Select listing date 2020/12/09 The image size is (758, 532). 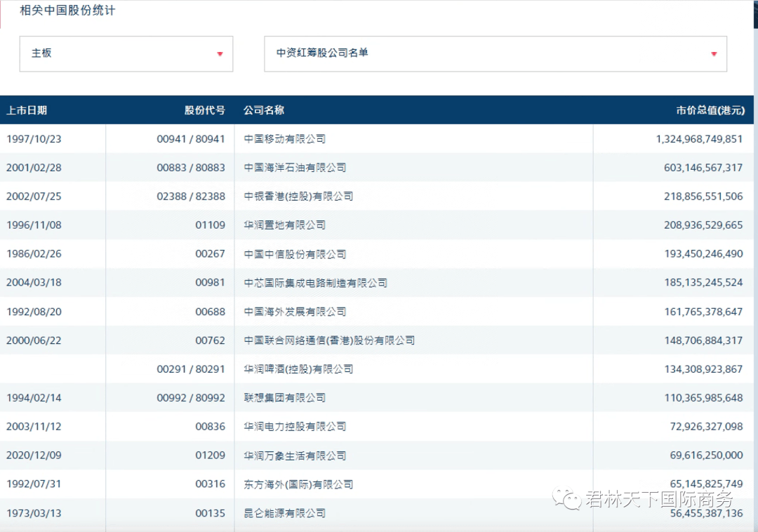click(x=34, y=455)
